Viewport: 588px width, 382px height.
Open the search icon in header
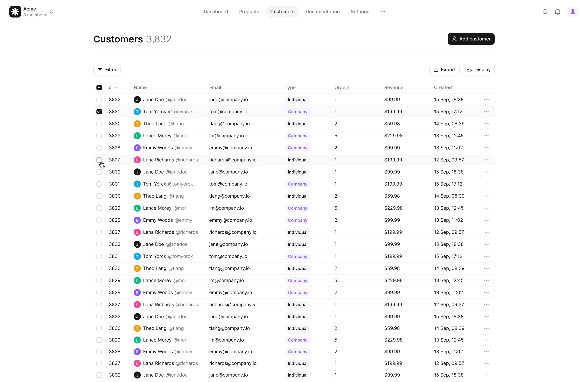545,12
